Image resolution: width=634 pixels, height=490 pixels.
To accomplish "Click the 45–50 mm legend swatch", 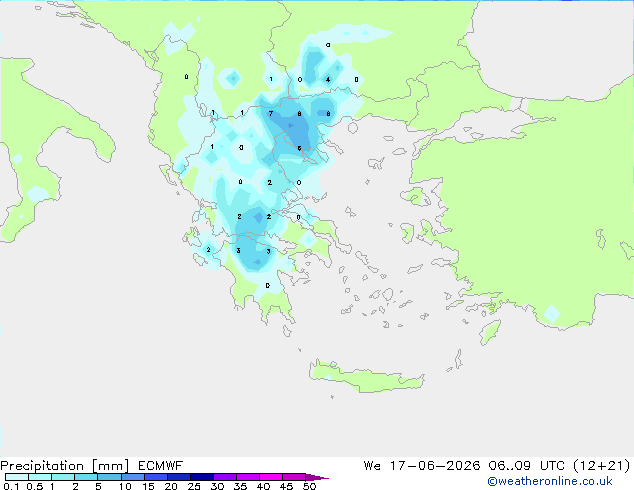I will (x=294, y=477).
